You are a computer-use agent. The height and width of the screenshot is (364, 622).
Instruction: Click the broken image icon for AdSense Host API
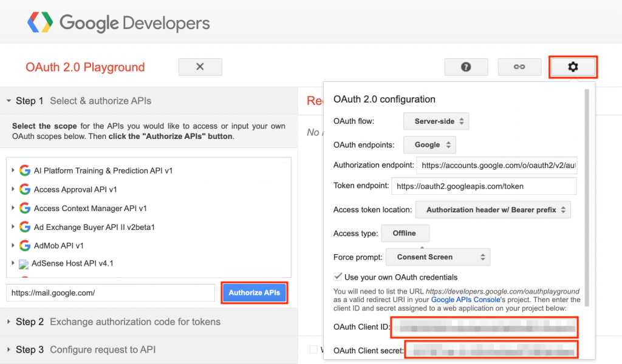coord(24,264)
